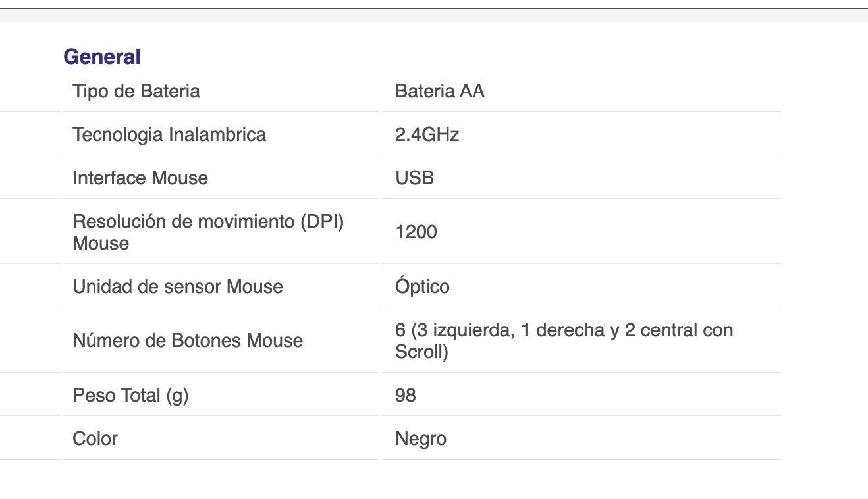868x499 pixels.
Task: Select the Peso Total (g) label
Action: (130, 395)
